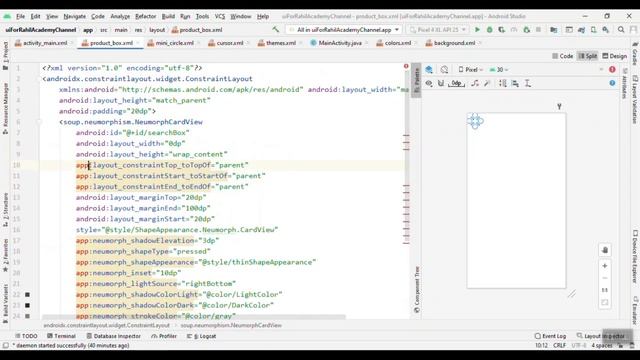Image resolution: width=640 pixels, height=360 pixels.
Task: Open the Analyze menu
Action: (x=120, y=16)
